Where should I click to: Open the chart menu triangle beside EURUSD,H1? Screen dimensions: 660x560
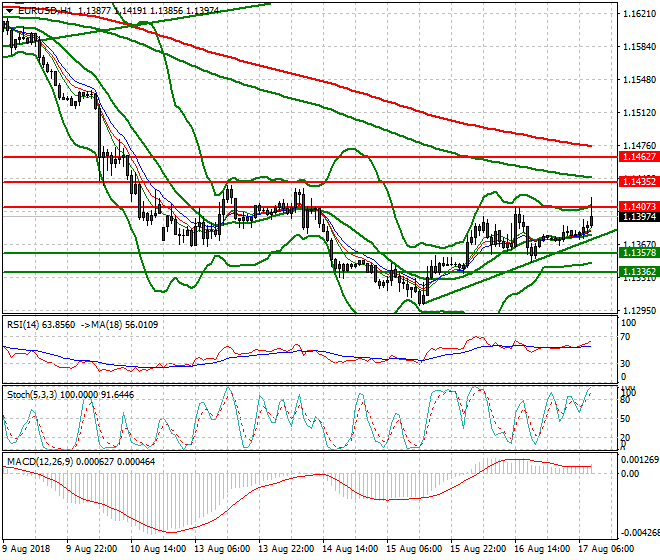coord(9,11)
